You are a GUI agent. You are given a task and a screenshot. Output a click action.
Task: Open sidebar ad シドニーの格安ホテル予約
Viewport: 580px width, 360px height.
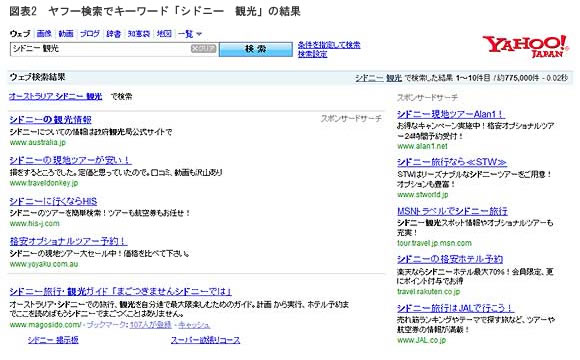click(450, 259)
